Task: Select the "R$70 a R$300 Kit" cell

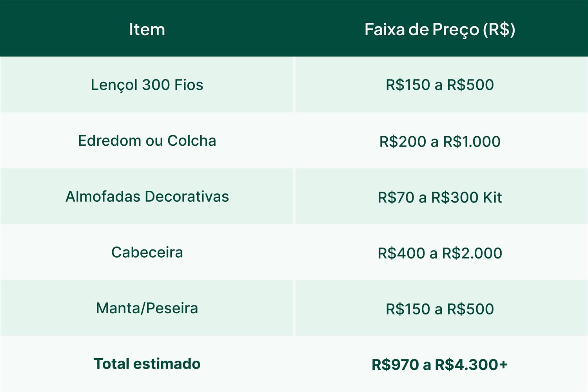Action: 440,197
